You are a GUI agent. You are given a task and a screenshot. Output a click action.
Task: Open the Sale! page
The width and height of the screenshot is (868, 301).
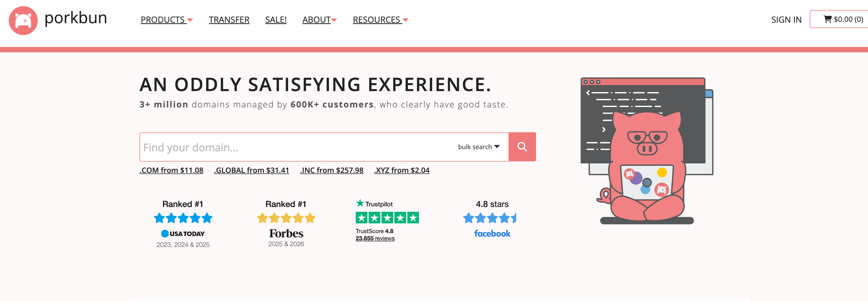click(x=276, y=20)
